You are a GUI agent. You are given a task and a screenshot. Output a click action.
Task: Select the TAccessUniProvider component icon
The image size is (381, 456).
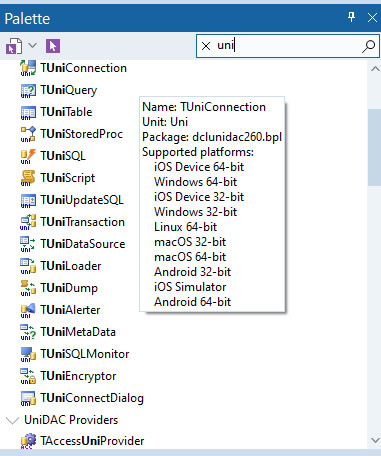[28, 441]
